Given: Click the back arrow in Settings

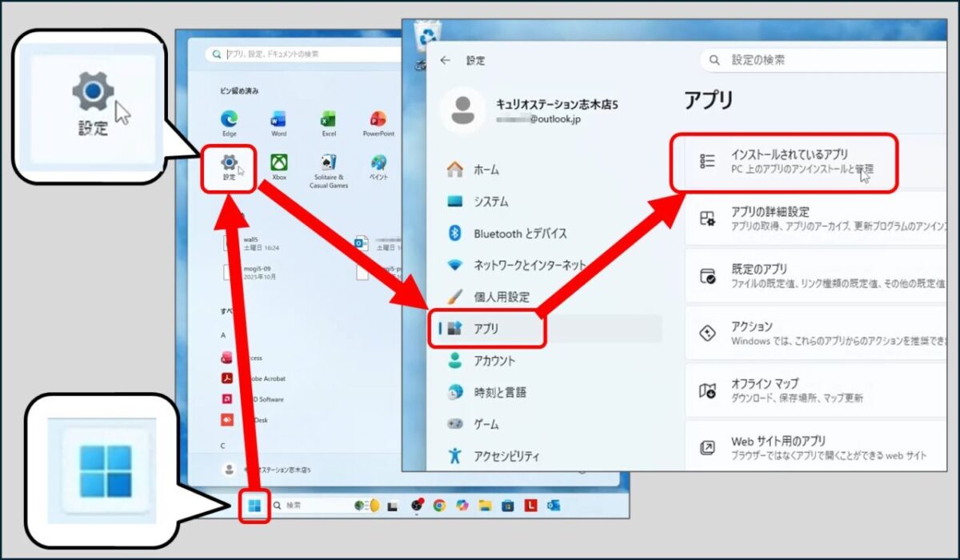Looking at the screenshot, I should coord(446,59).
